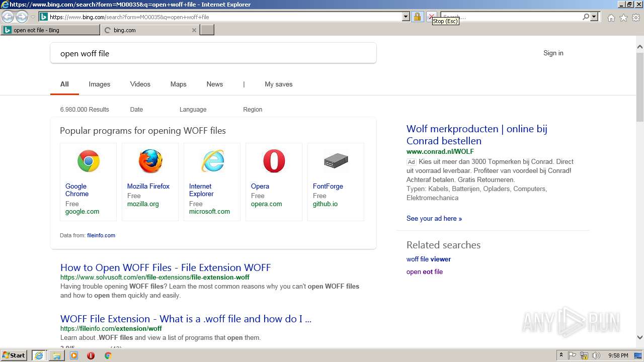Open the Home icon in IE toolbar
This screenshot has width=644, height=362.
click(611, 18)
